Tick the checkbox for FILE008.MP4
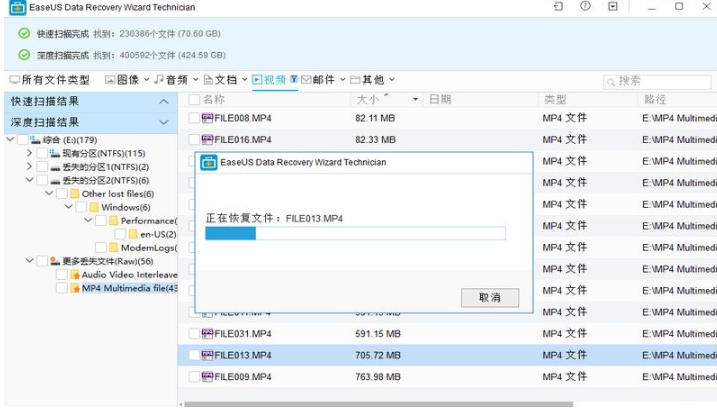Image resolution: width=717 pixels, height=408 pixels. pyautogui.click(x=194, y=118)
